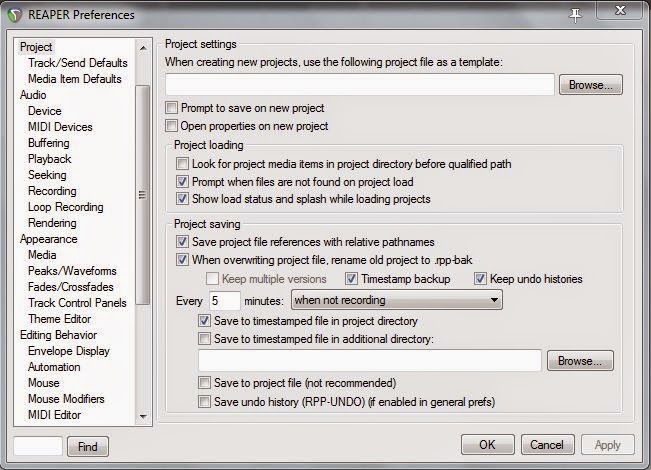This screenshot has width=651, height=470.
Task: Uncheck Prompt when files are not found
Action: (182, 182)
